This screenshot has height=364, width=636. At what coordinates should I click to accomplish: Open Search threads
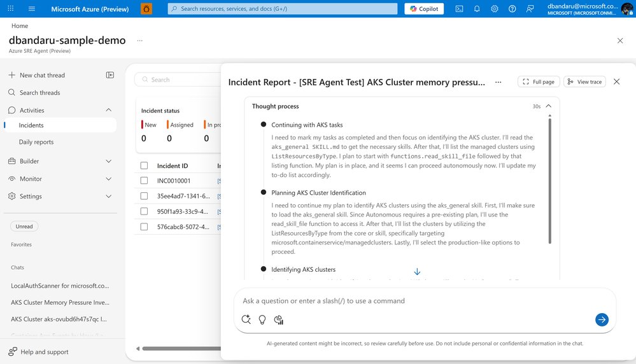click(x=39, y=92)
